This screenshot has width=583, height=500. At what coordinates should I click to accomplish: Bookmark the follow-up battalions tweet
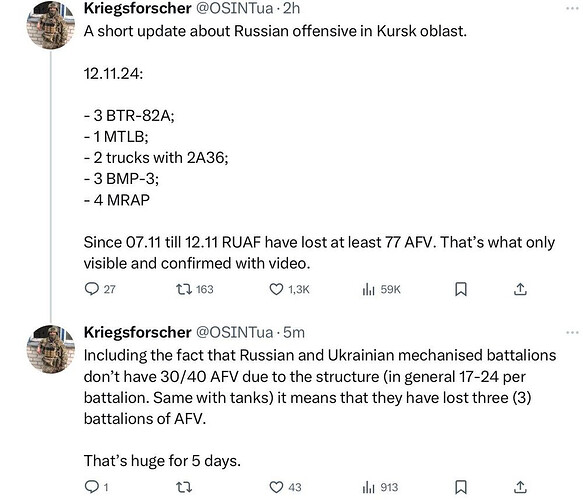point(461,487)
